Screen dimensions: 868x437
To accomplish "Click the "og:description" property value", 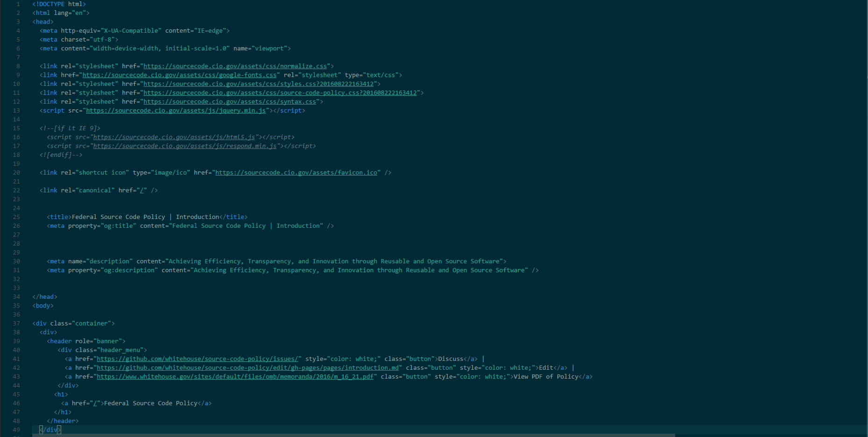I will [129, 270].
